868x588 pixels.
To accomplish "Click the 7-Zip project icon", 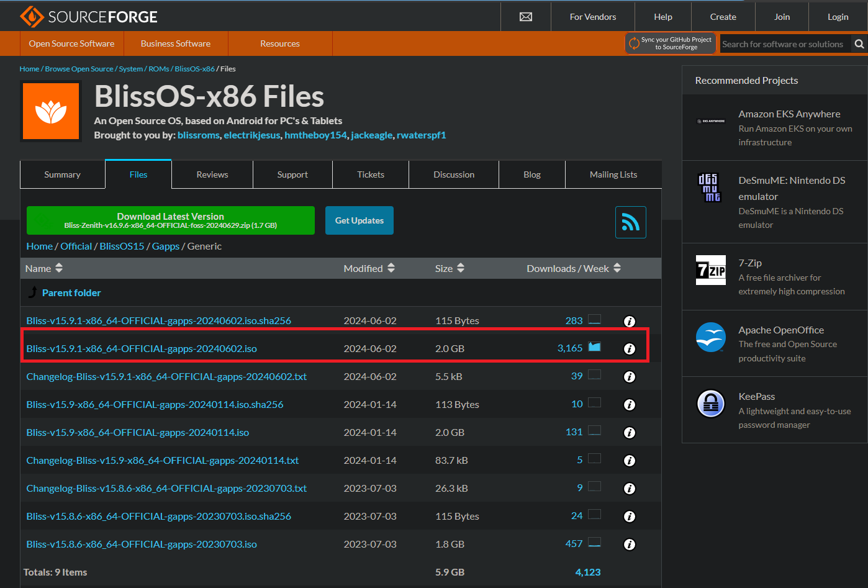I will (710, 270).
